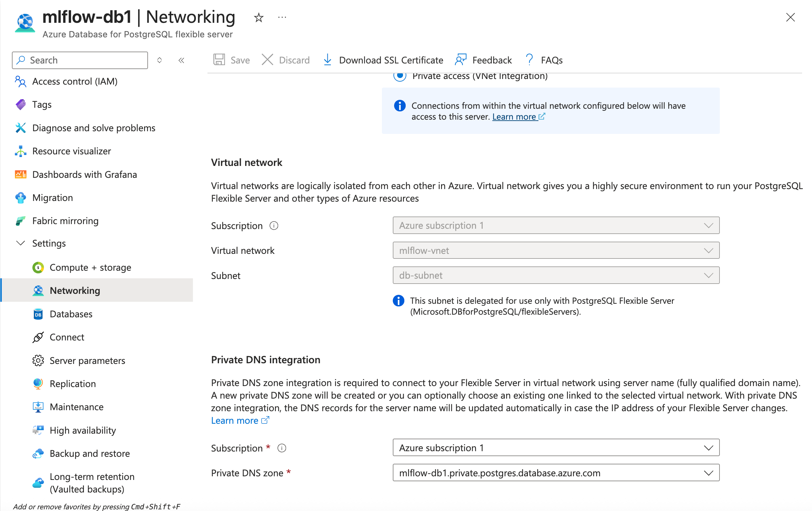
Task: Open the more options ellipsis menu
Action: [282, 17]
